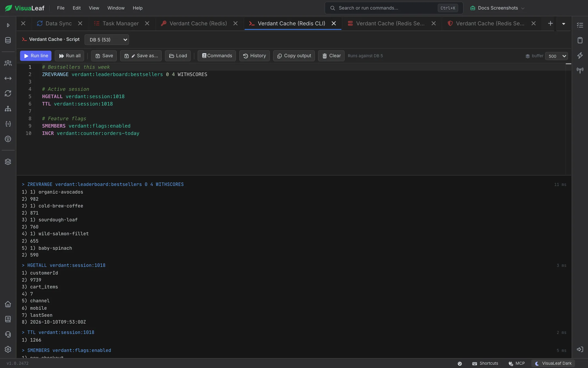Open the database icon in left sidebar
This screenshot has height=368, width=588.
(x=8, y=40)
